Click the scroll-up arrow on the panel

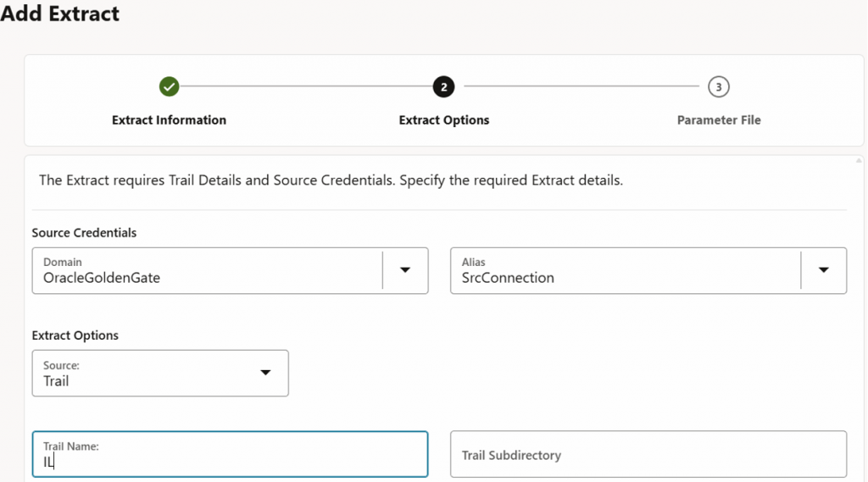pyautogui.click(x=860, y=160)
